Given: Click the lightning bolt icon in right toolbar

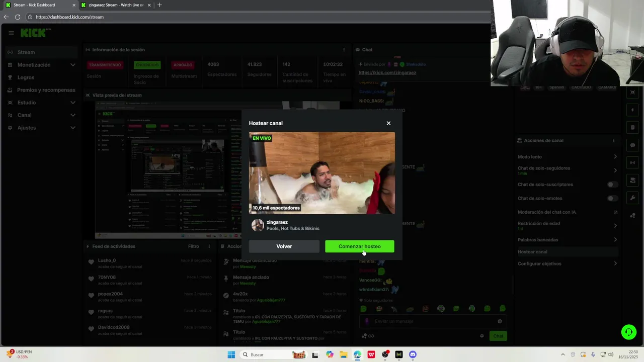Looking at the screenshot, I should point(633,110).
